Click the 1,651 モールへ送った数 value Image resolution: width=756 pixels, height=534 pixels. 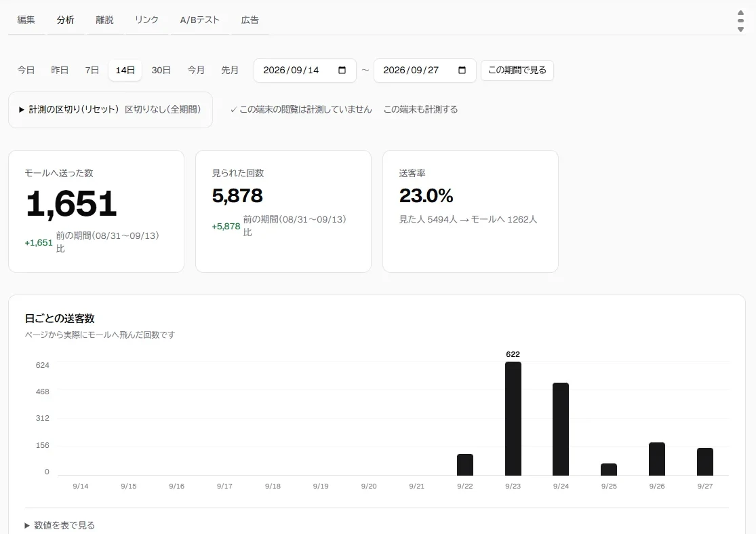pyautogui.click(x=71, y=204)
